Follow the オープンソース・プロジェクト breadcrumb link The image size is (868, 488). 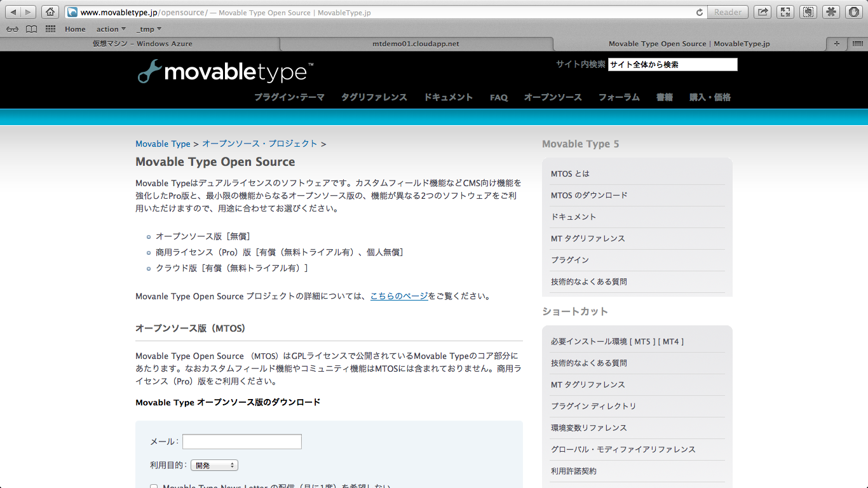260,144
